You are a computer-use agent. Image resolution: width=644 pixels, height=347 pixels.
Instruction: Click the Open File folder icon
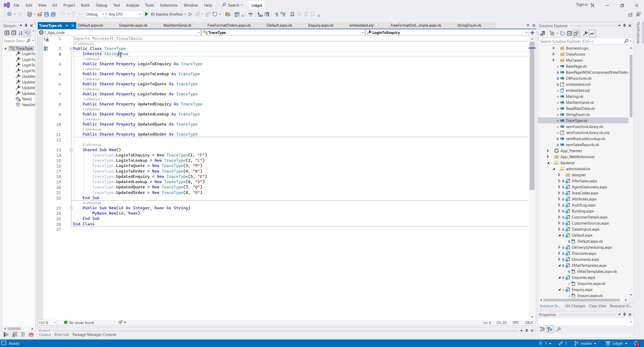pos(39,14)
